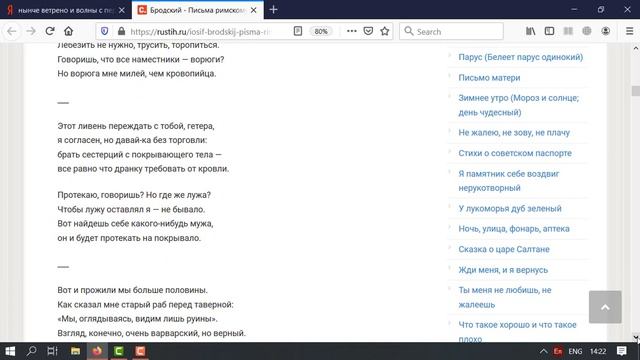Open page actions three-dot menu
640x360 pixels.
[x=351, y=31]
